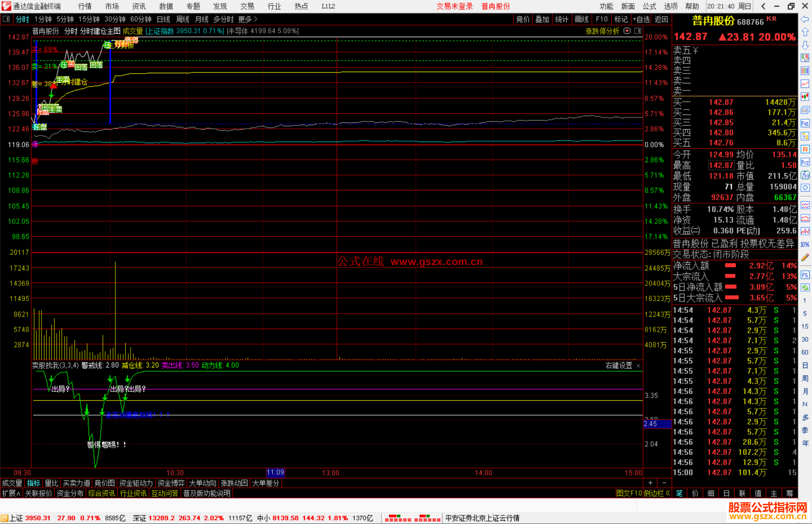Click the back arrow sidebar icon
The image size is (812, 524).
point(805,19)
